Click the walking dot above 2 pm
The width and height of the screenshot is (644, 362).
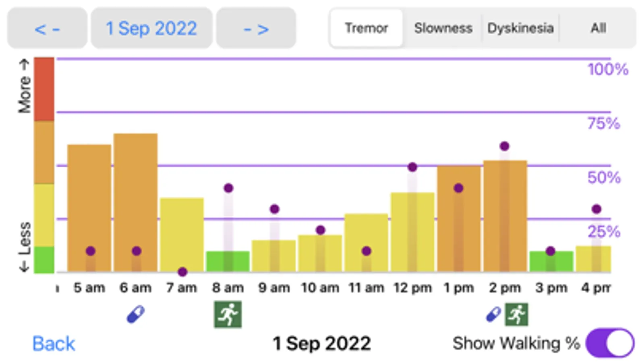[504, 146]
